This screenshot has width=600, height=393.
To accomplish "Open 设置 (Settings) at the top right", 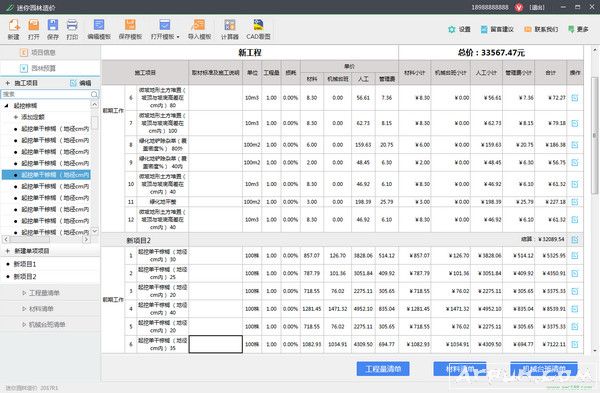I will (459, 29).
